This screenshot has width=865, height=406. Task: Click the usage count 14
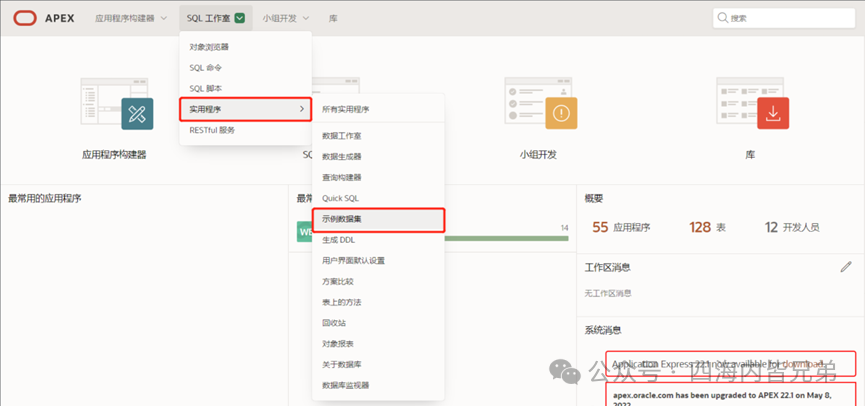coord(564,227)
